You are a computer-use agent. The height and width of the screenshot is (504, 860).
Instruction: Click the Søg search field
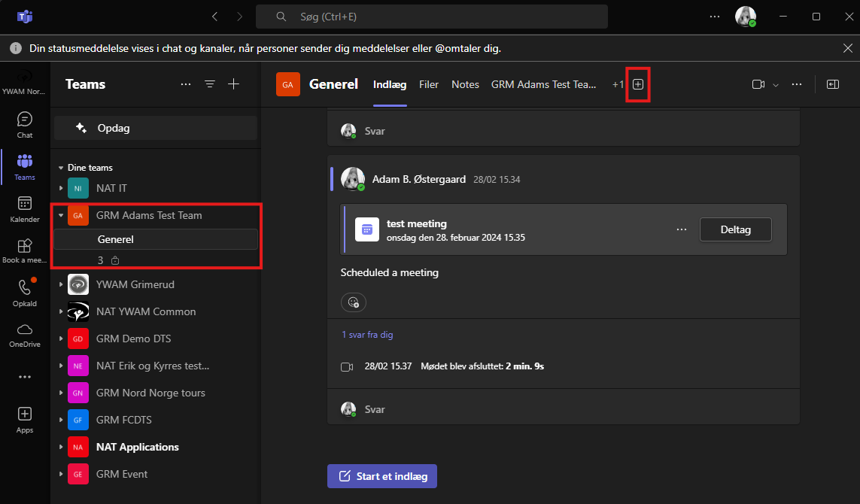point(431,17)
